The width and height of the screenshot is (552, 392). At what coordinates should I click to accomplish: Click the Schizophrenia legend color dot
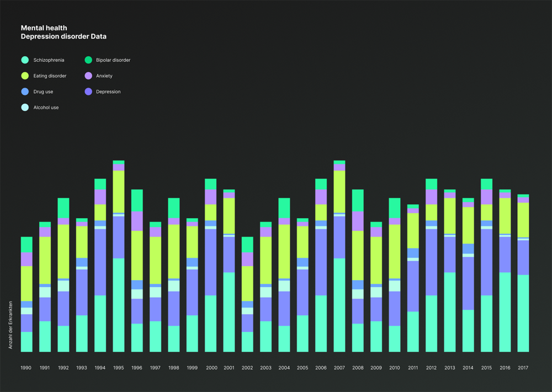25,60
